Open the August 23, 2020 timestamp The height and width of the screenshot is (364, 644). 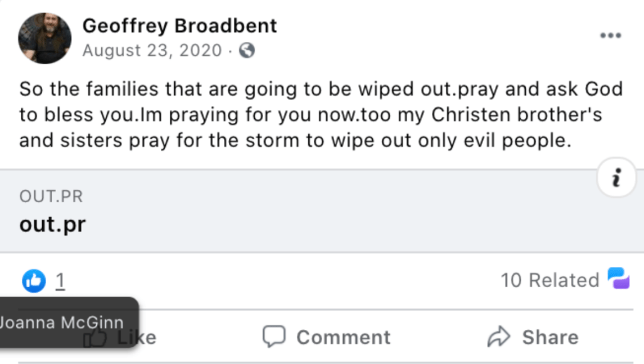(152, 50)
